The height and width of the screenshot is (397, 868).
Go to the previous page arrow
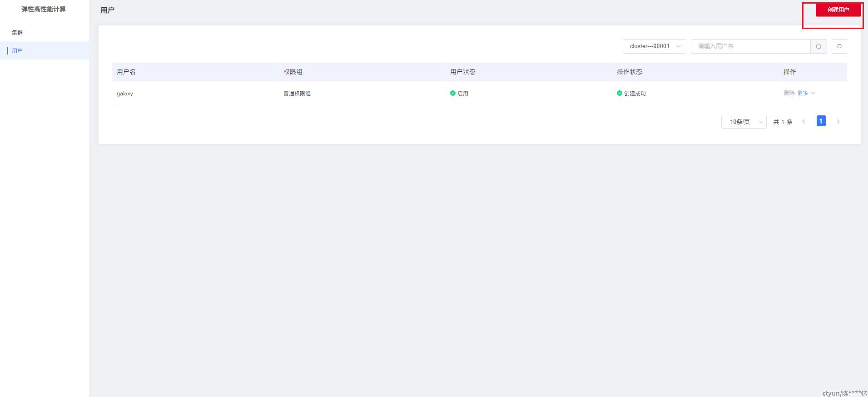[804, 122]
